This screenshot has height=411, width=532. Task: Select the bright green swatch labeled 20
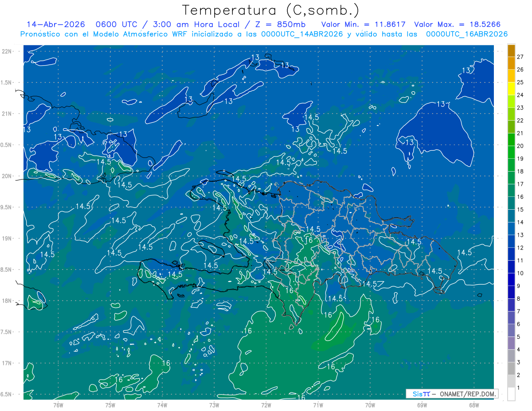pos(511,140)
